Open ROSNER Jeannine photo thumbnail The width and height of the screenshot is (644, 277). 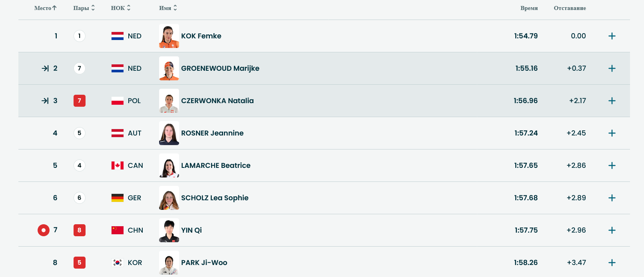[169, 133]
